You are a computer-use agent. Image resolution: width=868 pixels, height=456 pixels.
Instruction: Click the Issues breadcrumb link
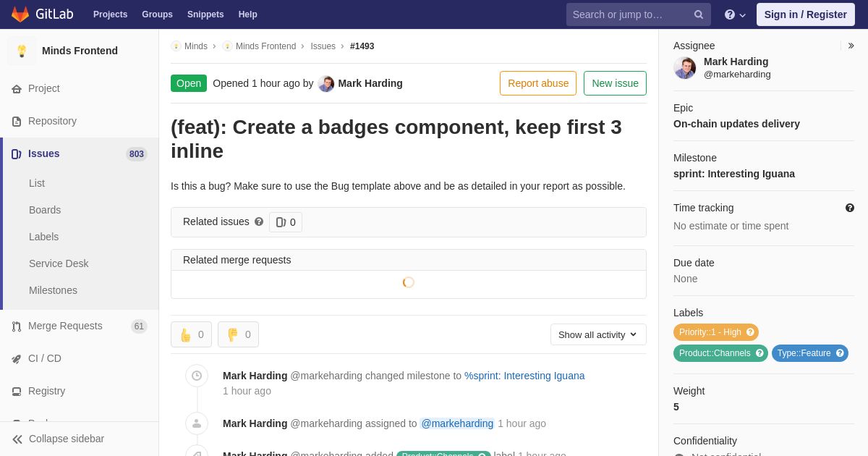point(323,46)
